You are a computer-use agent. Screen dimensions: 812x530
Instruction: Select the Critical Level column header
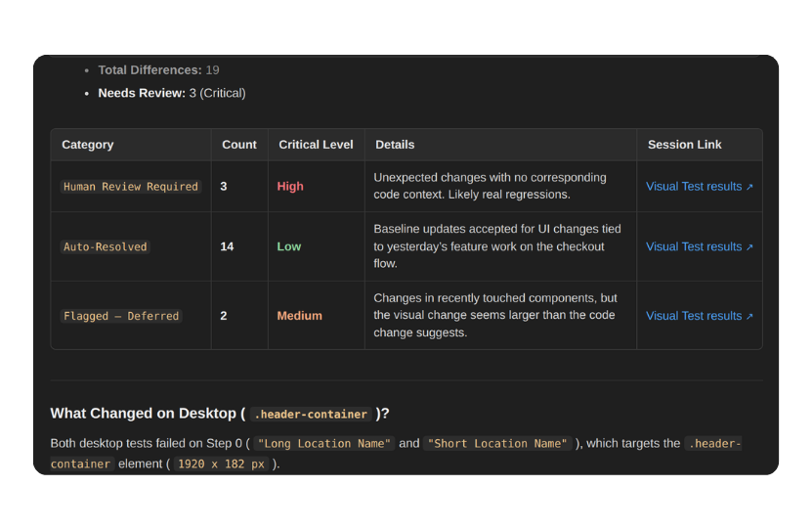coord(316,145)
